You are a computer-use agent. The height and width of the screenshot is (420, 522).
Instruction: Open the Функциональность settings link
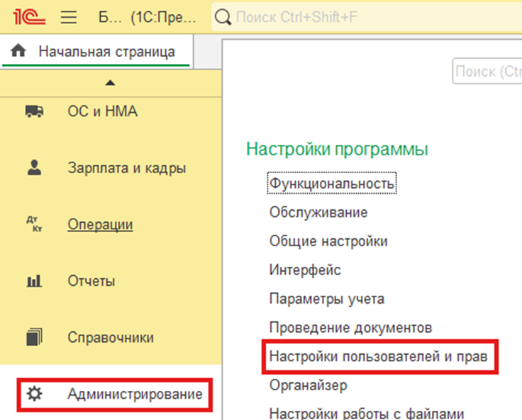pos(331,184)
